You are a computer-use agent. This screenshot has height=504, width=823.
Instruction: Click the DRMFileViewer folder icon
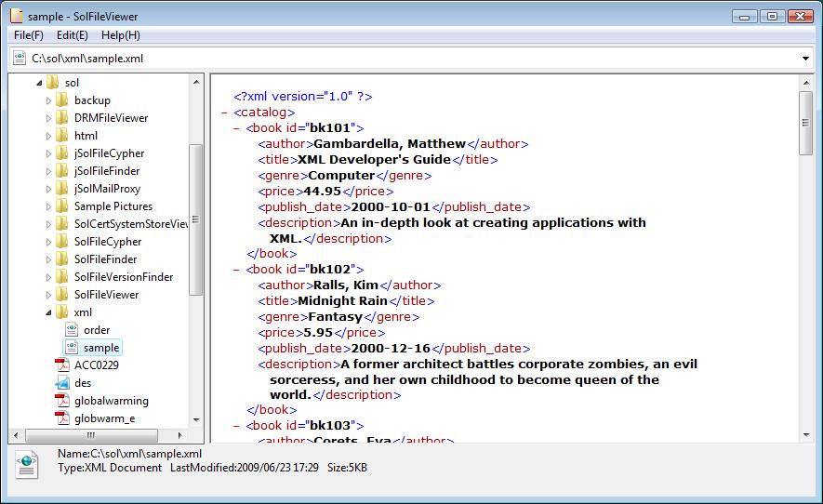click(62, 117)
